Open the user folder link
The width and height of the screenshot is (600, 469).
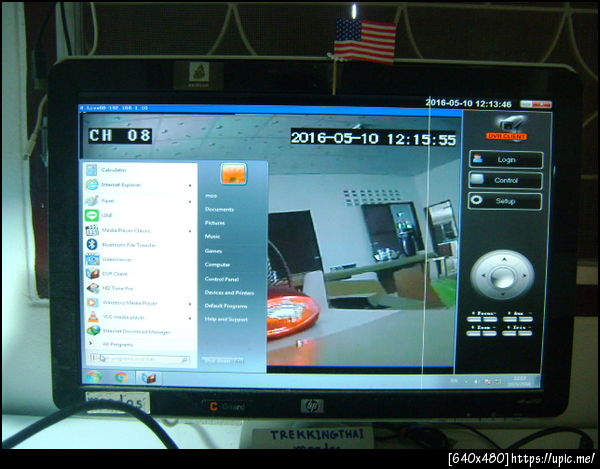pos(211,196)
